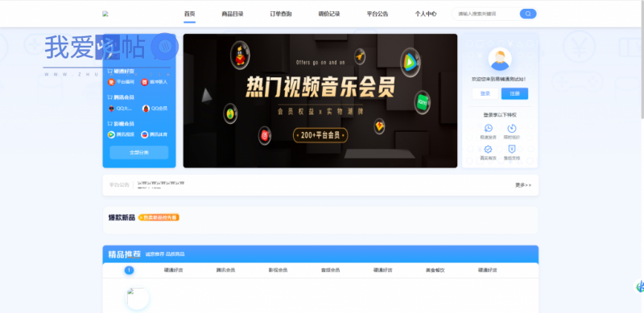Image resolution: width=644 pixels, height=313 pixels.
Task: Open the QQ会员 penguin icon in sidebar
Action: tap(146, 109)
